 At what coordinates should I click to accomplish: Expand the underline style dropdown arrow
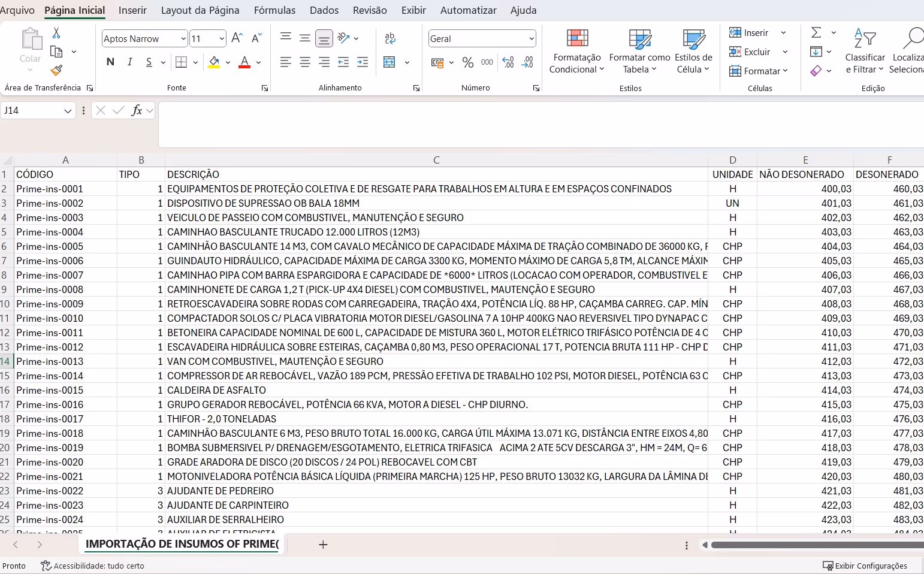click(x=163, y=62)
